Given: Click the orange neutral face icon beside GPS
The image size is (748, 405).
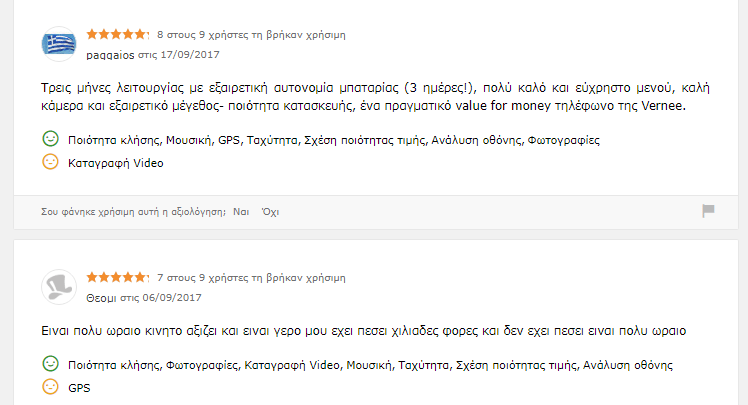Looking at the screenshot, I should [x=50, y=387].
